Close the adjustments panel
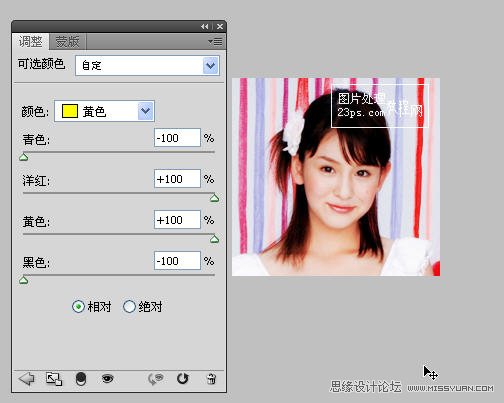This screenshot has height=403, width=504. (220, 26)
